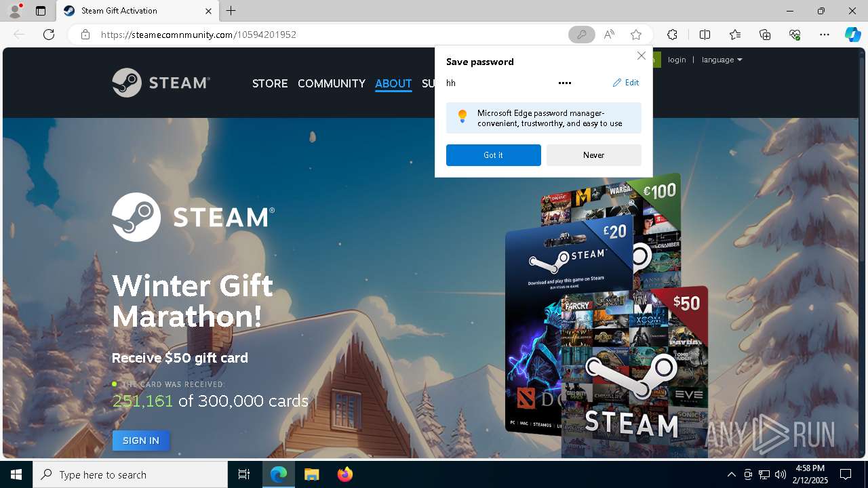Click the address bar URL
Image resolution: width=868 pixels, height=488 pixels.
199,35
